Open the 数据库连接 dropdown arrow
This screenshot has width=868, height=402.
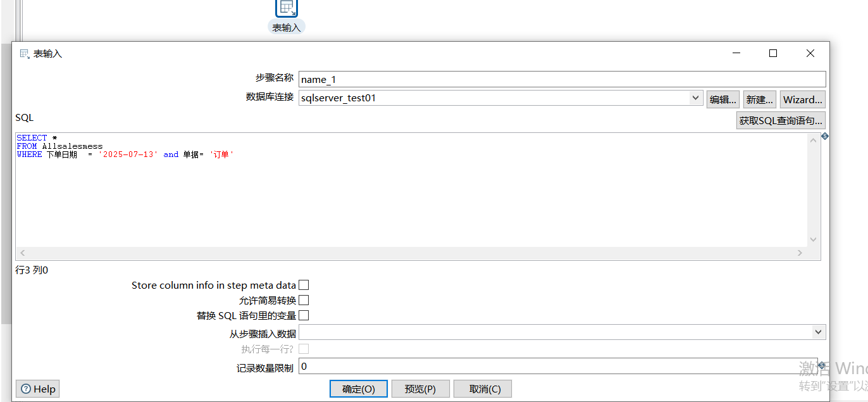[695, 97]
